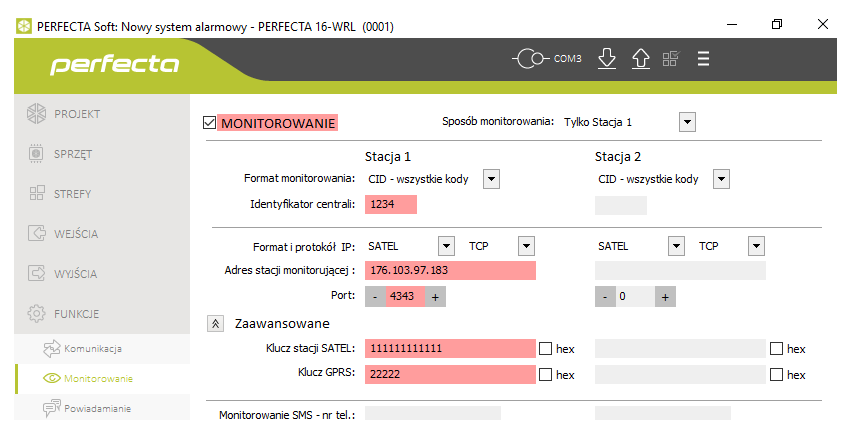This screenshot has width=857, height=446.
Task: Click the Zaawansowane heading text
Action: coord(282,324)
